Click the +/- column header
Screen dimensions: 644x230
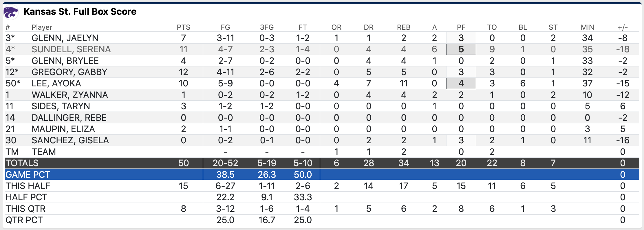coord(623,27)
